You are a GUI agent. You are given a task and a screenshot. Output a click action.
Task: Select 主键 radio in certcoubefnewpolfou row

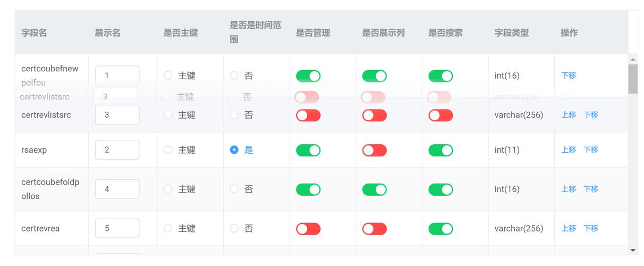pos(168,76)
